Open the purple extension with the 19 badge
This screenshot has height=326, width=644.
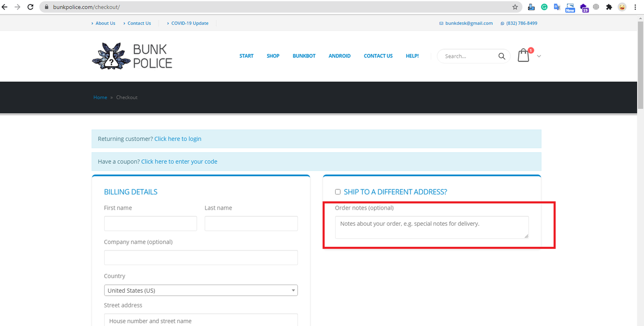click(584, 8)
